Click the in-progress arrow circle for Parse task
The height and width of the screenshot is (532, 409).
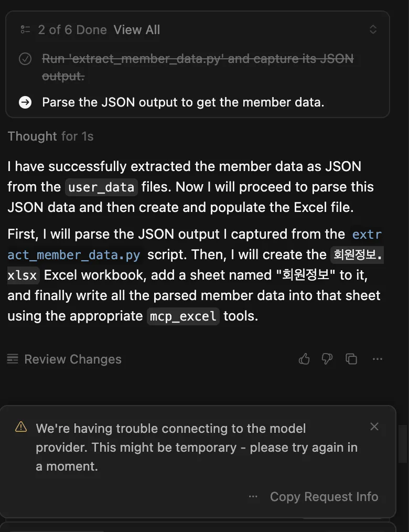click(x=25, y=102)
